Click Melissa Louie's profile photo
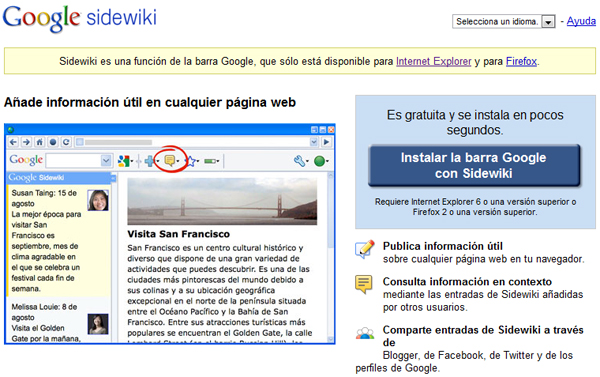Screen dimensions: 600x377 [x=98, y=324]
